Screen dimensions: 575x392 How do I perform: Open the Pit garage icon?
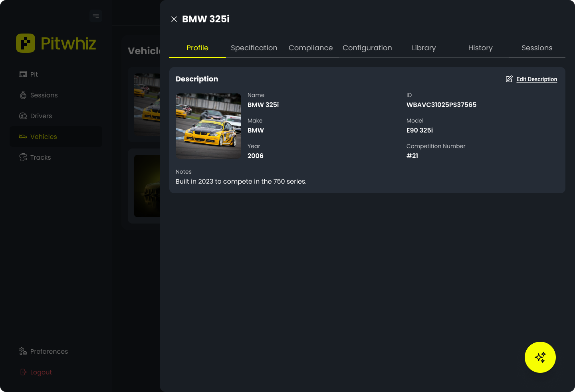(x=23, y=74)
